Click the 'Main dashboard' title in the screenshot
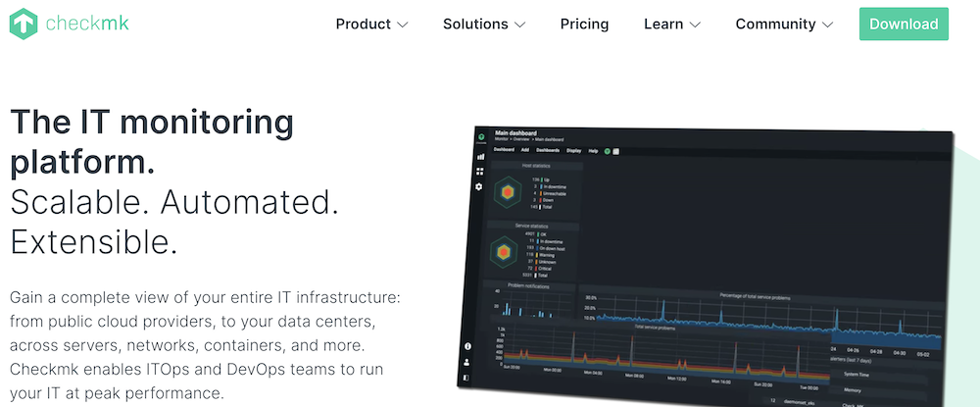 pyautogui.click(x=515, y=132)
